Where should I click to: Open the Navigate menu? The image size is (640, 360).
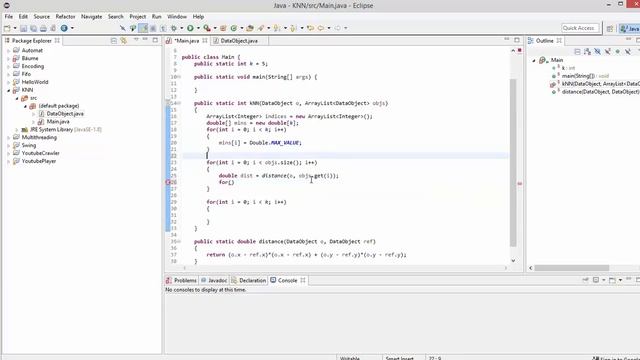tap(91, 17)
